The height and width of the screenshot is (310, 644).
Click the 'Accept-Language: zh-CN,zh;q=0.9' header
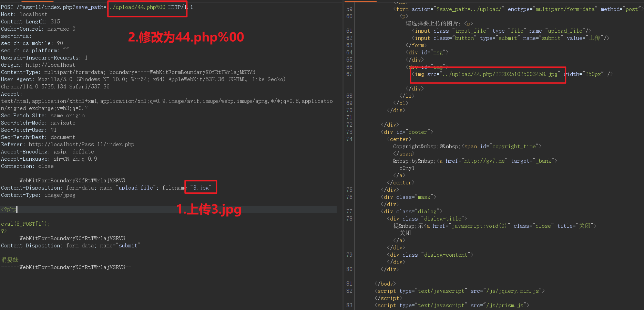click(x=49, y=159)
